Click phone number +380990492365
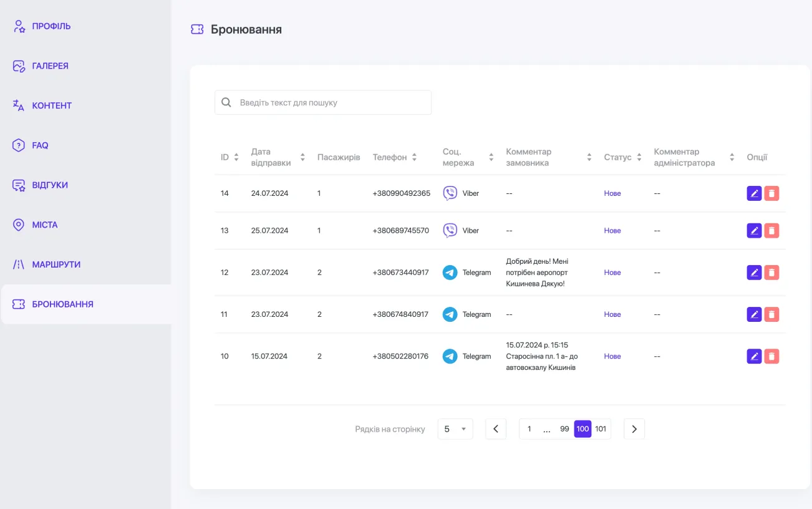Screen dimensions: 812x509 click(402, 193)
